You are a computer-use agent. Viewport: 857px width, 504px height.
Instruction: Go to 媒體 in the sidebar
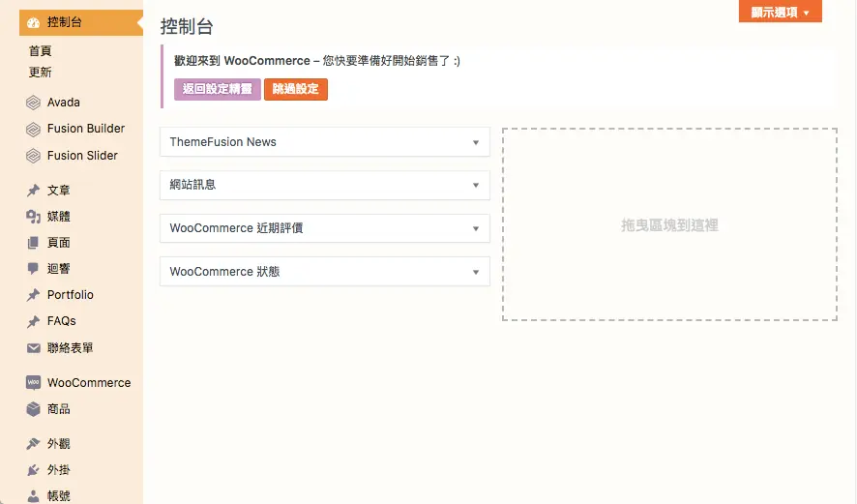pyautogui.click(x=58, y=217)
